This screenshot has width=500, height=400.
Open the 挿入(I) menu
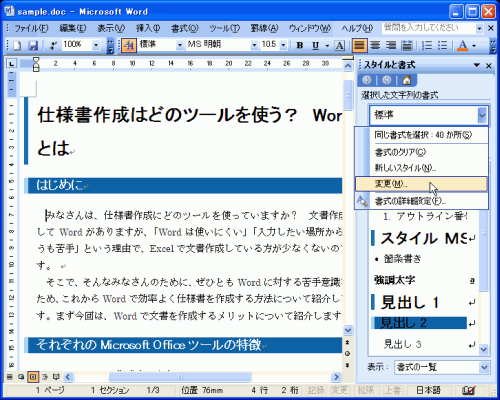(x=148, y=29)
